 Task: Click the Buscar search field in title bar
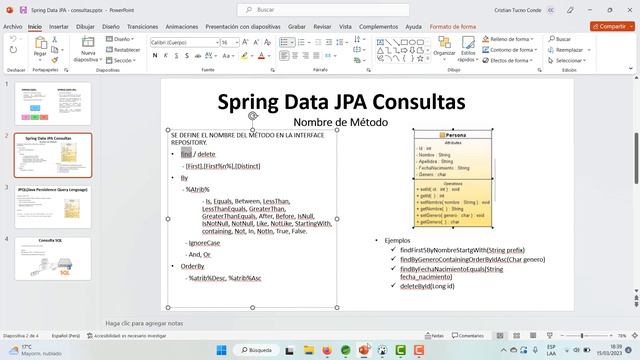tap(323, 10)
